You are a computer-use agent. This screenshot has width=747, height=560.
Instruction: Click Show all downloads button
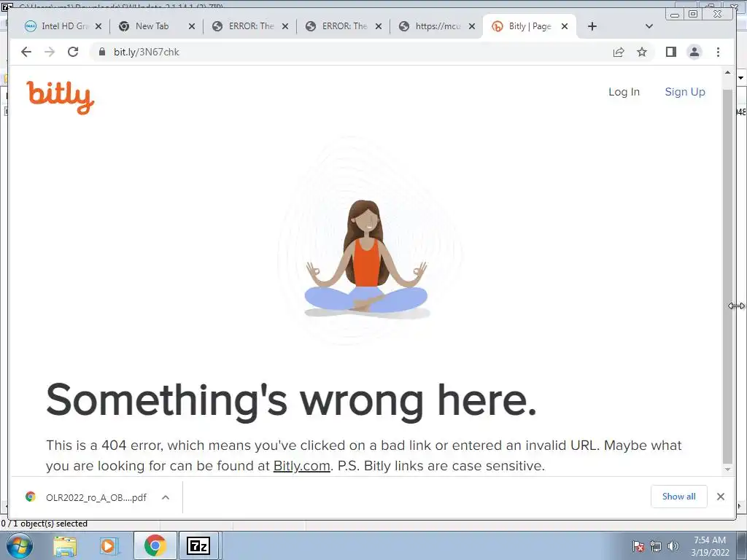point(679,497)
